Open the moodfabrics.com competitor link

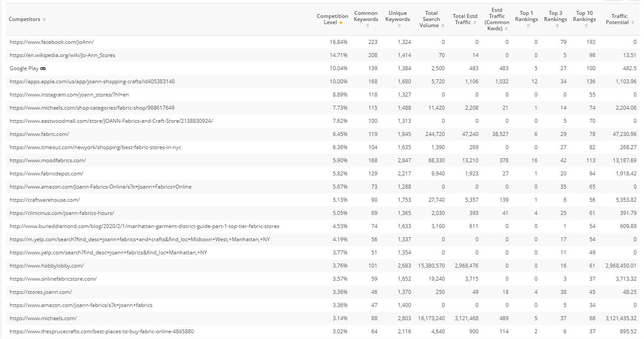[x=48, y=161]
